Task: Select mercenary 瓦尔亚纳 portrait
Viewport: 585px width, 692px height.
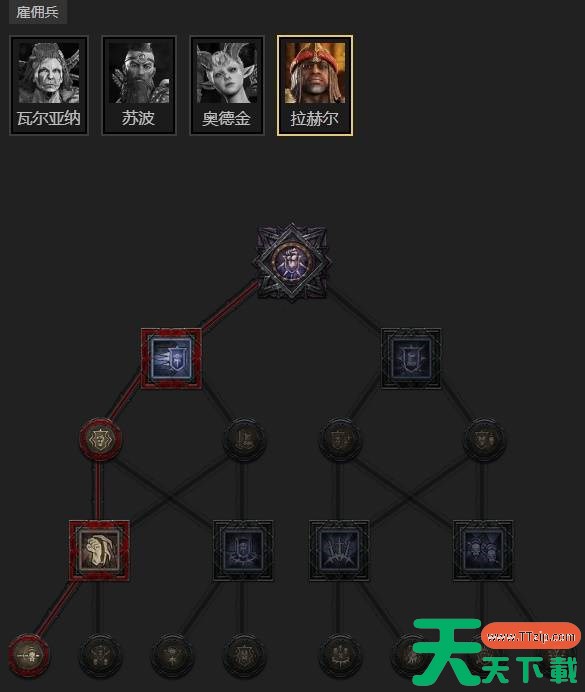Action: pos(49,85)
